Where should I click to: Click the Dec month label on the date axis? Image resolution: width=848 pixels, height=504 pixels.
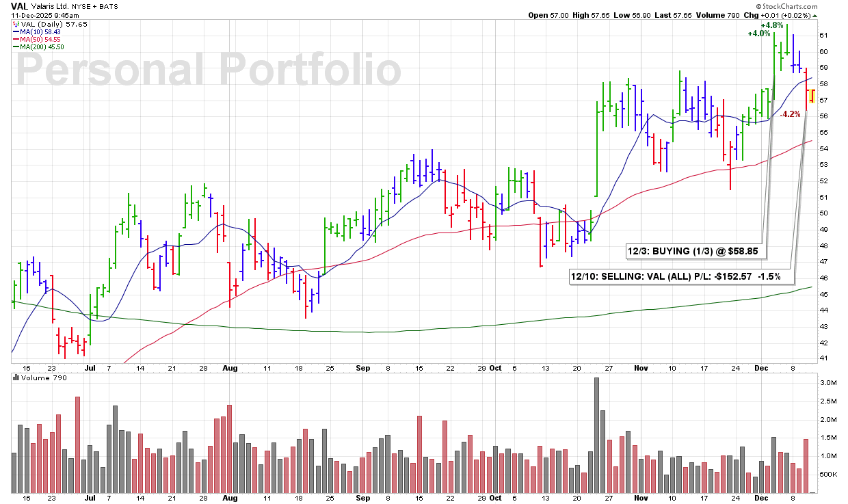coord(762,367)
